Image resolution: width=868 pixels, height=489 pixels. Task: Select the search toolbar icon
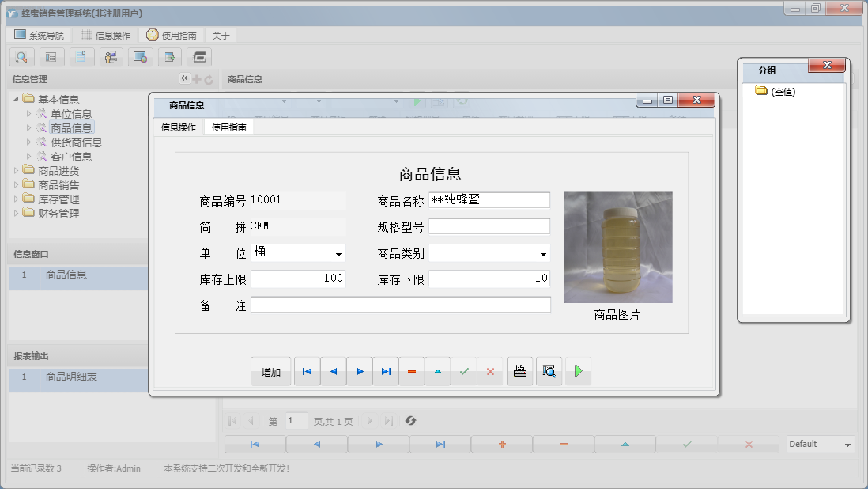(x=21, y=57)
